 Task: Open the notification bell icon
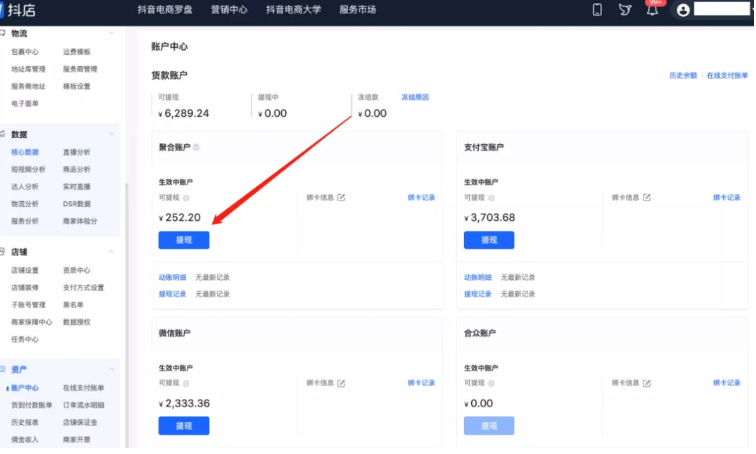click(x=652, y=11)
